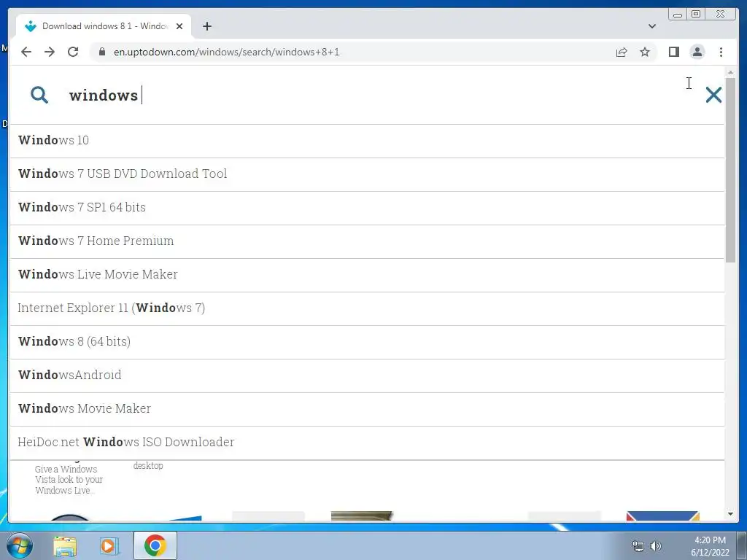Close the search overlay with the X
The width and height of the screenshot is (747, 560).
(x=713, y=95)
